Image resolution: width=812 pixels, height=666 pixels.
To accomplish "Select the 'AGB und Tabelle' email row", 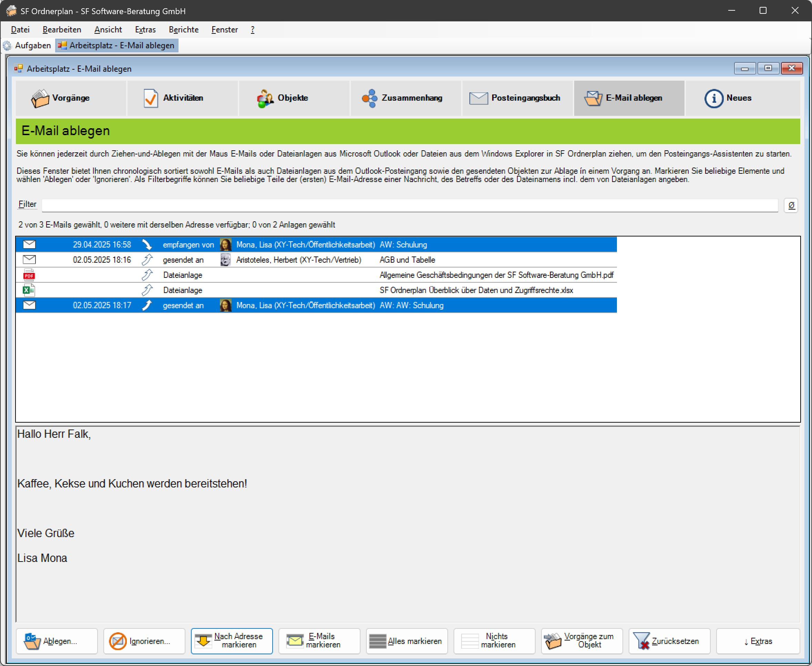I will (x=316, y=260).
